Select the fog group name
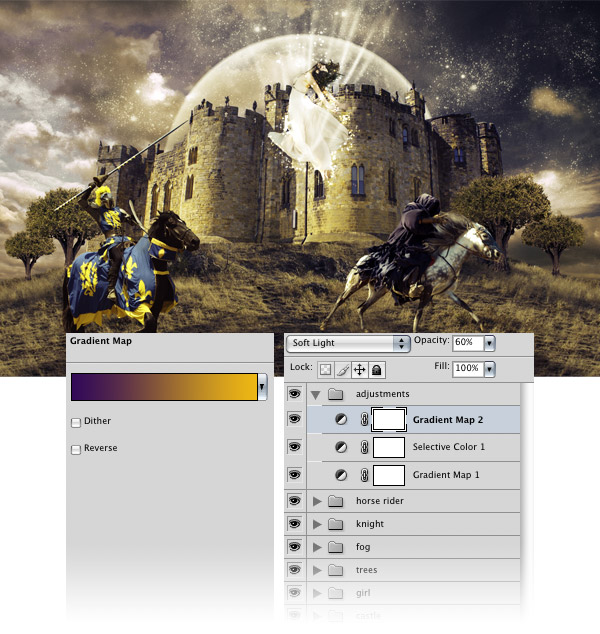Image resolution: width=600 pixels, height=634 pixels. 363,547
